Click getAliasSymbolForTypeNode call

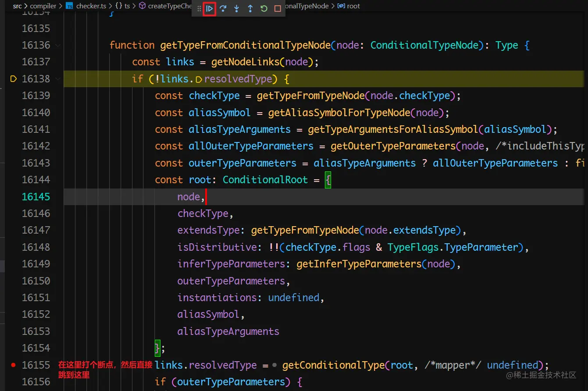coord(339,113)
